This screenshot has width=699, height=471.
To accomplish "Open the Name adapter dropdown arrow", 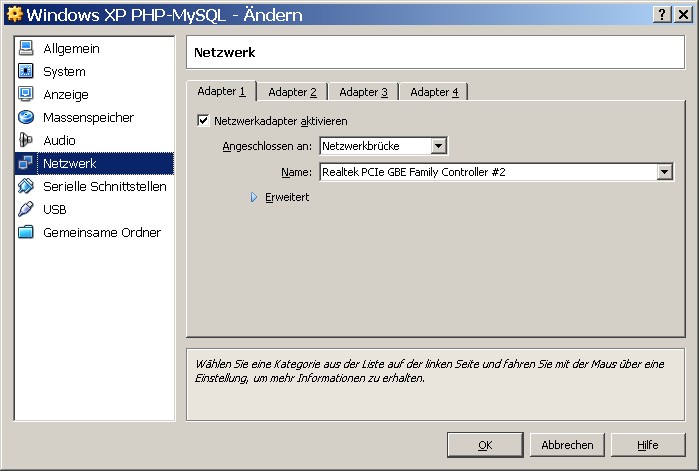I will click(664, 172).
